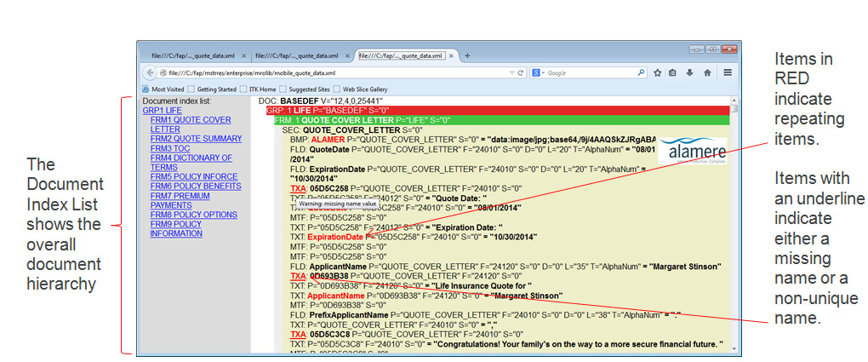
Task: Open the Getting Started bookmark
Action: click(212, 89)
